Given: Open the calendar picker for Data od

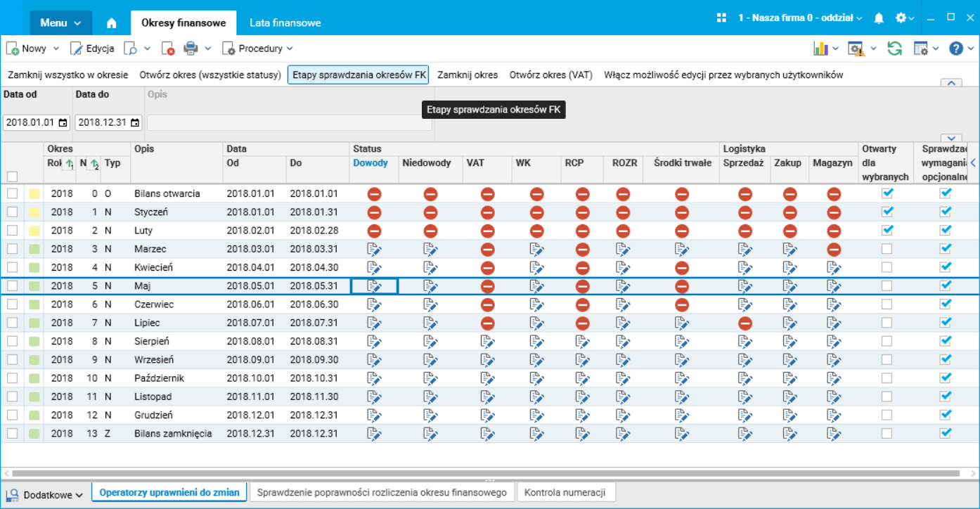Looking at the screenshot, I should [63, 122].
